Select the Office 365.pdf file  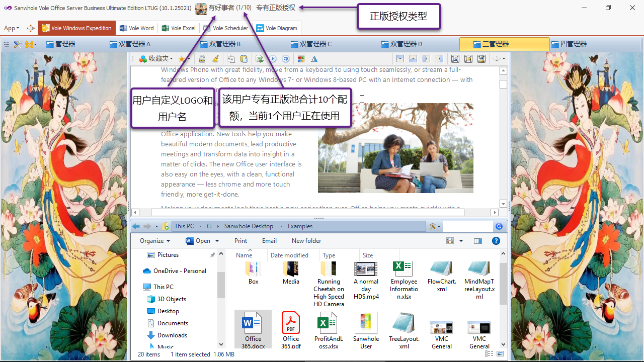point(291,330)
